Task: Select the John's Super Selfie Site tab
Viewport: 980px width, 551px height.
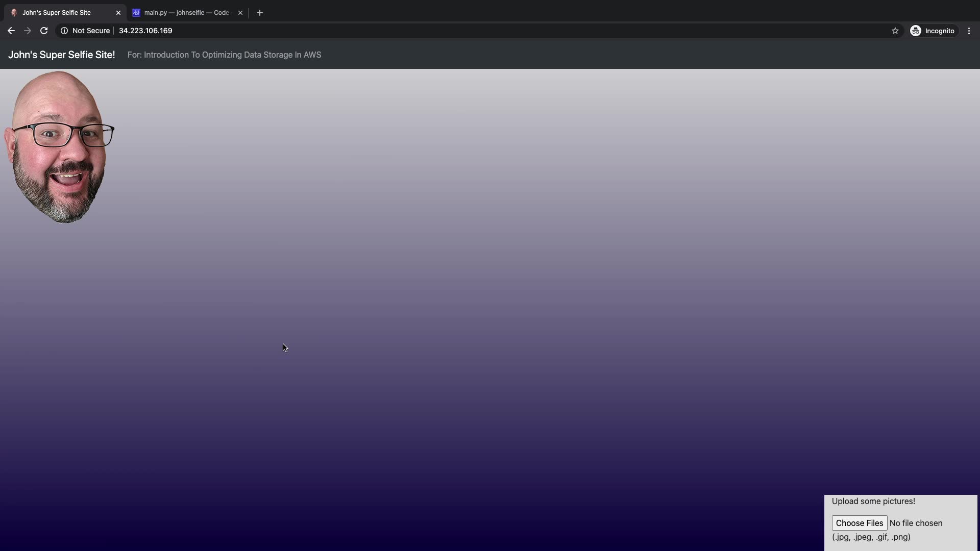Action: tap(56, 13)
